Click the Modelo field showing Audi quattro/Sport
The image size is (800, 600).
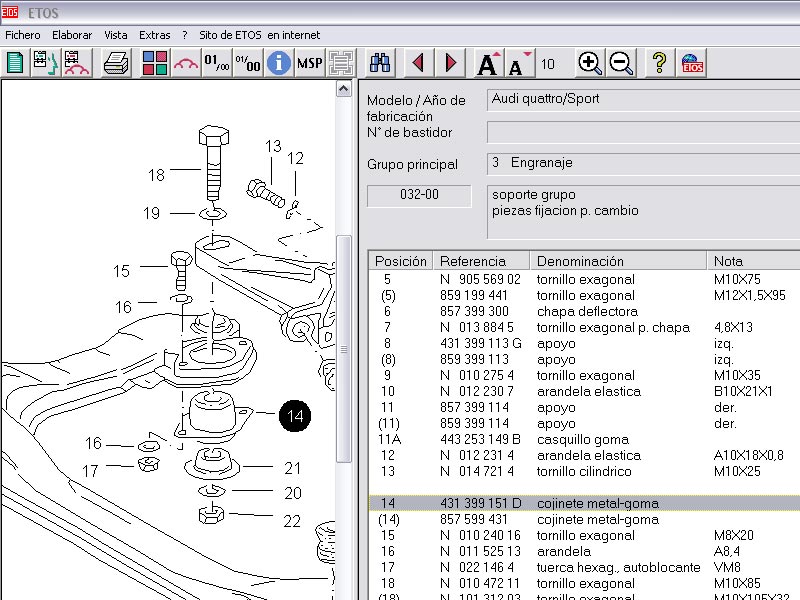click(x=643, y=99)
